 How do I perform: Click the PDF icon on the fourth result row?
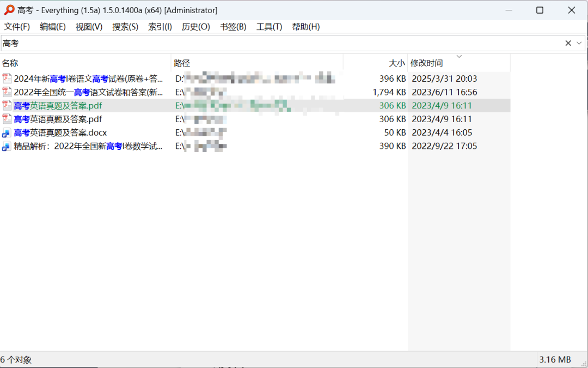[x=7, y=119]
